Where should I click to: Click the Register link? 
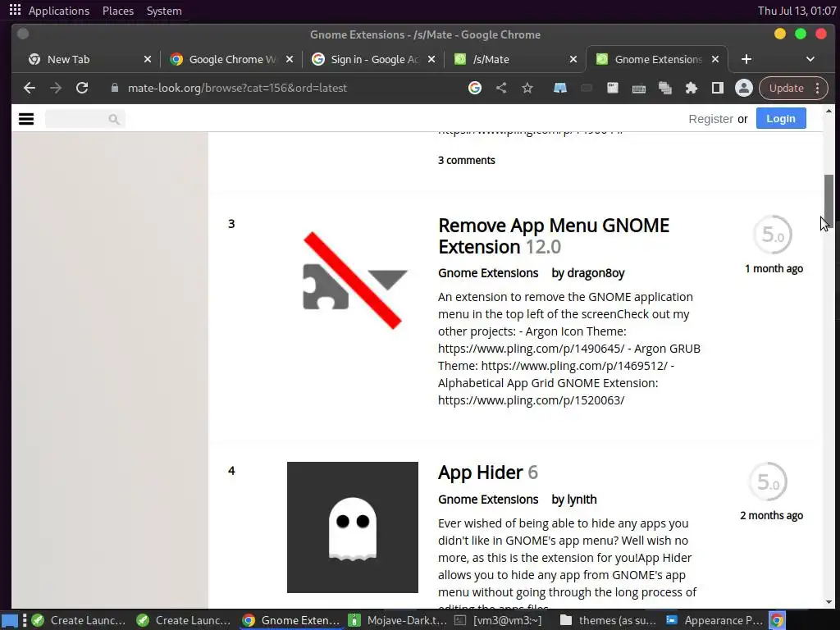pos(710,119)
